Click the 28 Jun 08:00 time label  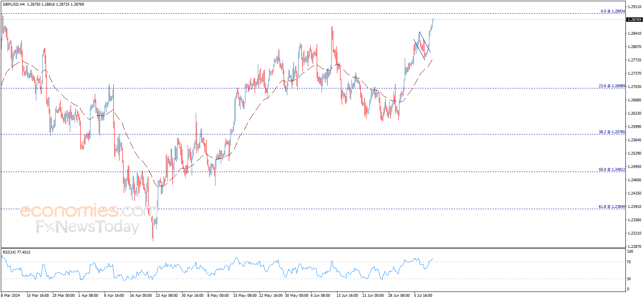[x=399, y=296]
